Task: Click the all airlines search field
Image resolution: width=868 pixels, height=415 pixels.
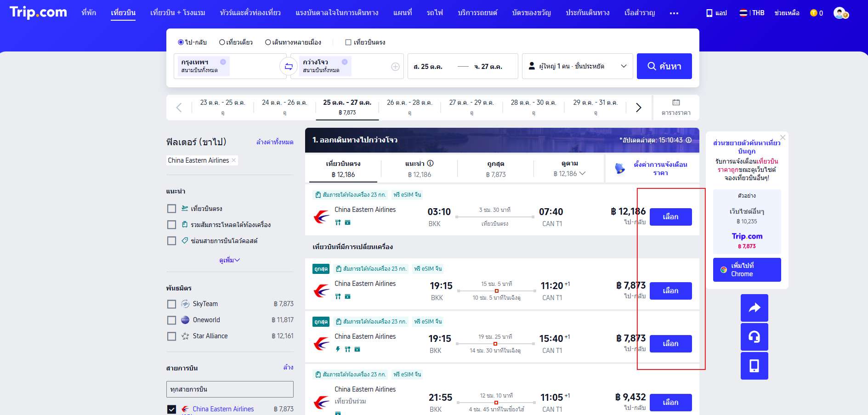Action: point(230,389)
